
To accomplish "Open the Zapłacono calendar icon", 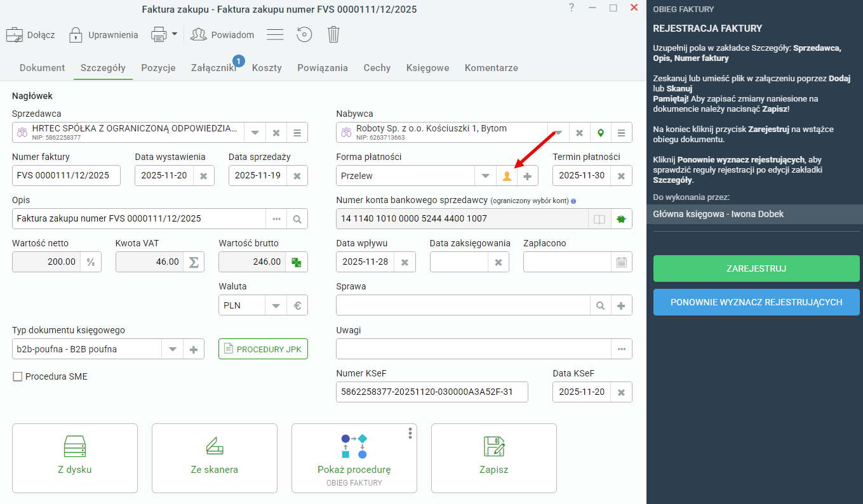I will point(621,262).
